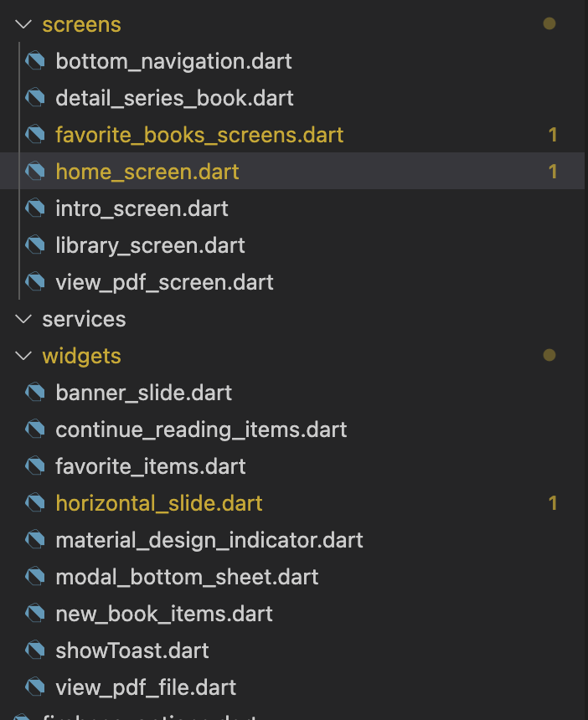Click Dart file icon of intro_screen.dart
The width and height of the screenshot is (588, 720).
point(34,208)
